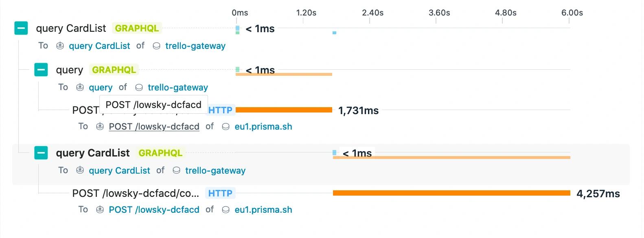Click service icon before last eu1.prisma.sh link
This screenshot has width=644, height=238.
pos(226,210)
